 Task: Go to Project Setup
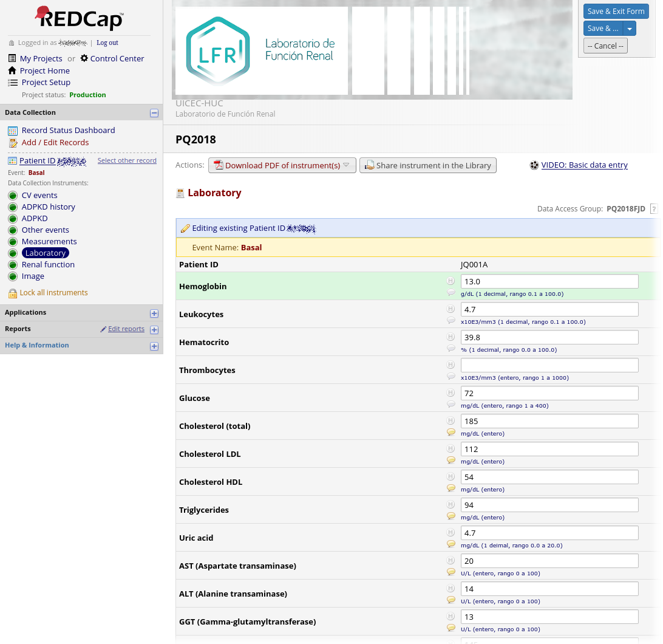click(46, 83)
